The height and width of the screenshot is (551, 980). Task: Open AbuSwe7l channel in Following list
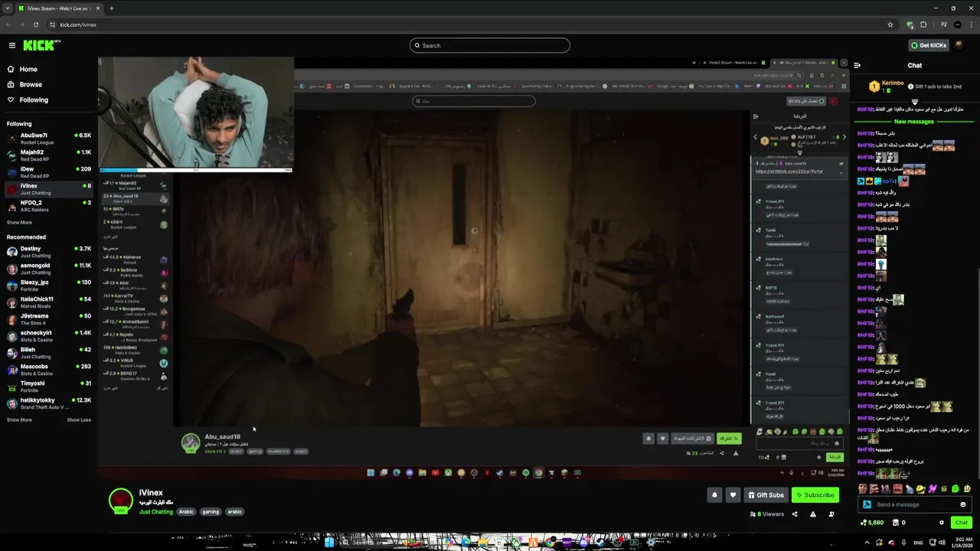tap(49, 139)
